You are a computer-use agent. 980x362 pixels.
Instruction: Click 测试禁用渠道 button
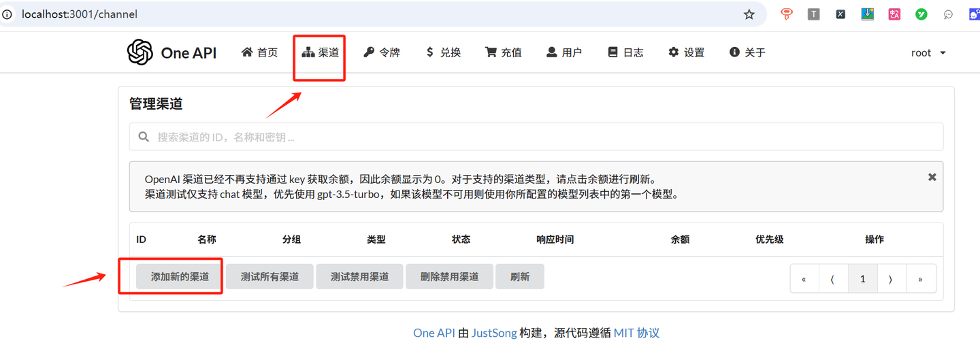click(359, 277)
